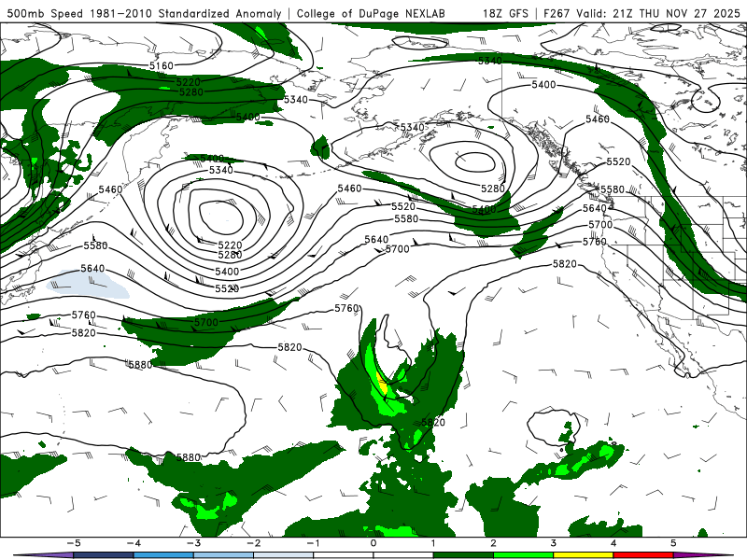Click the yellow color bar segment
Image resolution: width=747 pixels, height=560 pixels.
(583, 555)
